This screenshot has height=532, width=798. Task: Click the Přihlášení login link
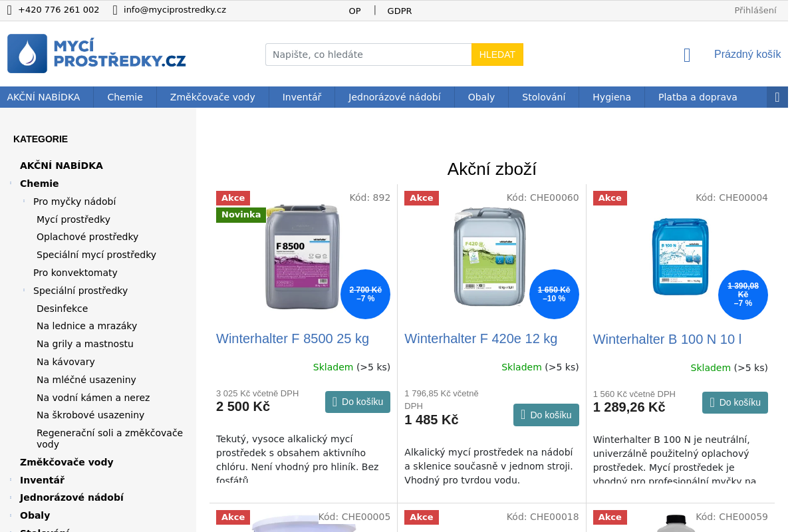tap(755, 11)
